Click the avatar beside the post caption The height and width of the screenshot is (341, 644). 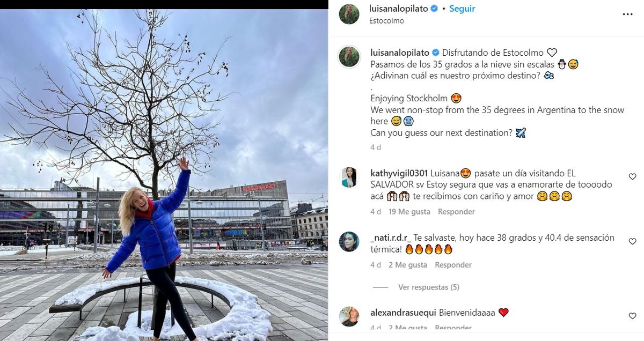click(x=349, y=57)
